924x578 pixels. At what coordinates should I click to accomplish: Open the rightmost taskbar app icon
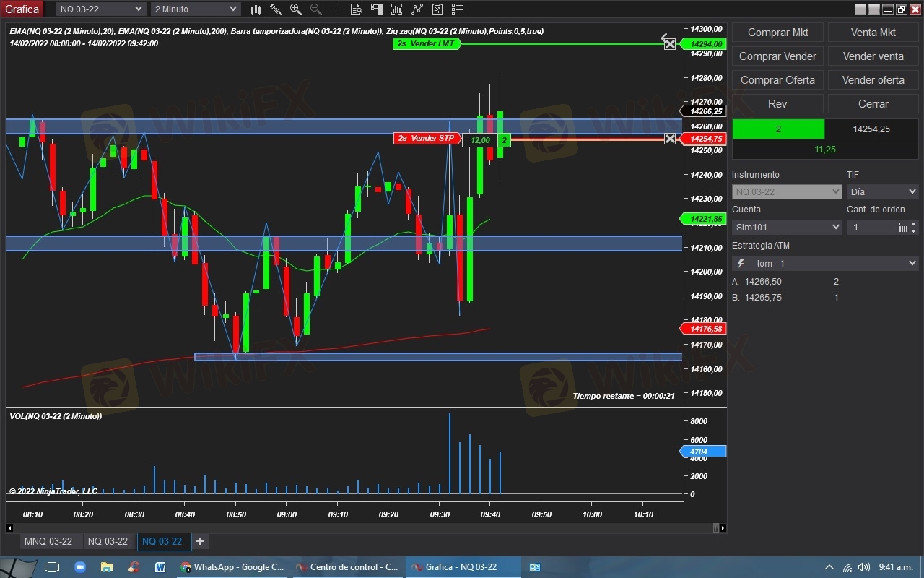(x=535, y=567)
